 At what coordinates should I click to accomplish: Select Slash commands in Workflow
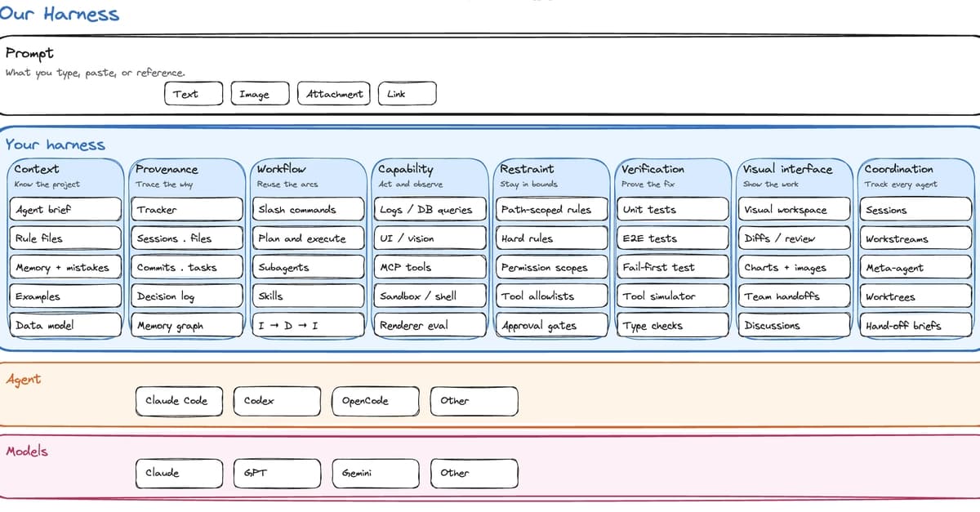pos(309,209)
